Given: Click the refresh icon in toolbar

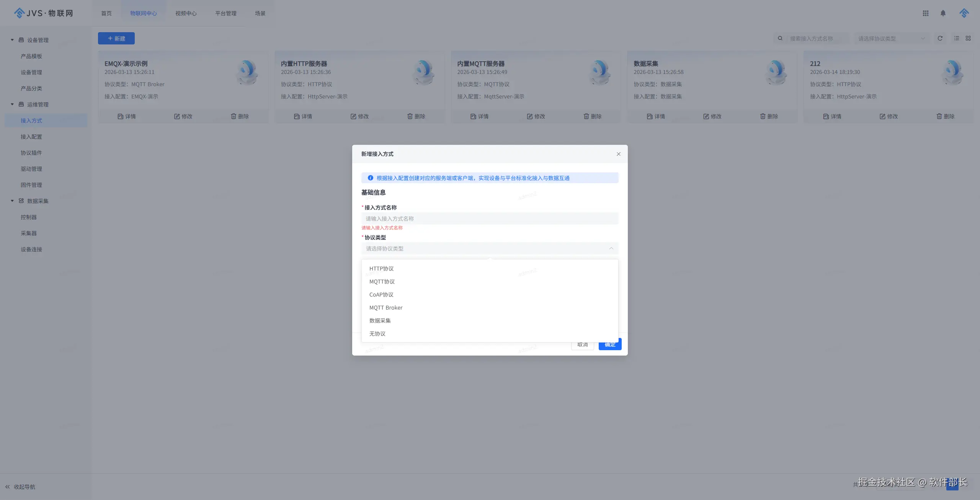Looking at the screenshot, I should 940,38.
